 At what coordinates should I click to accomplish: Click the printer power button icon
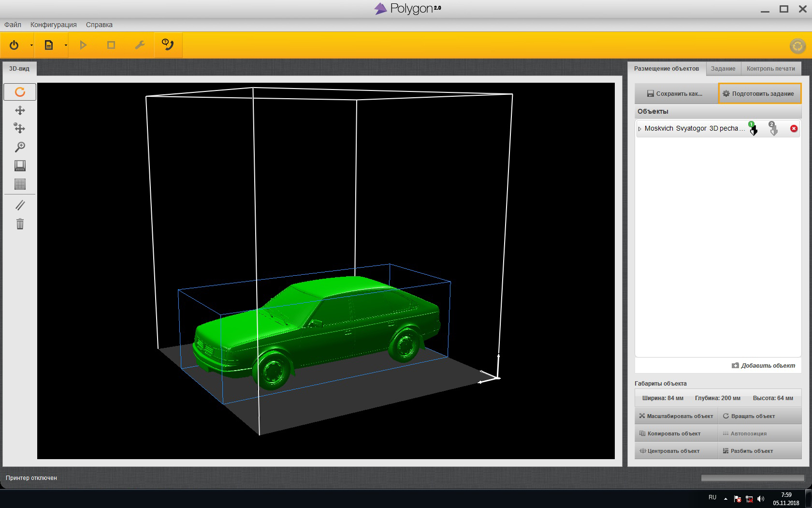(x=14, y=45)
